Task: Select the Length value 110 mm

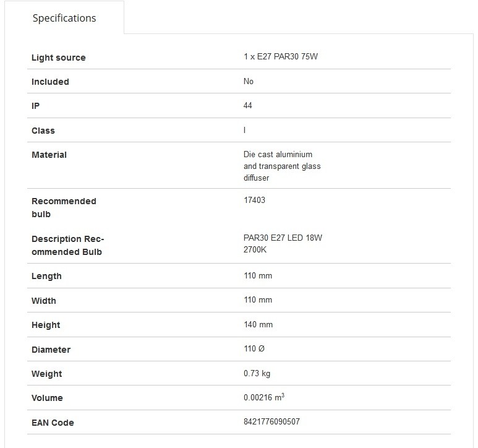Action: tap(258, 276)
